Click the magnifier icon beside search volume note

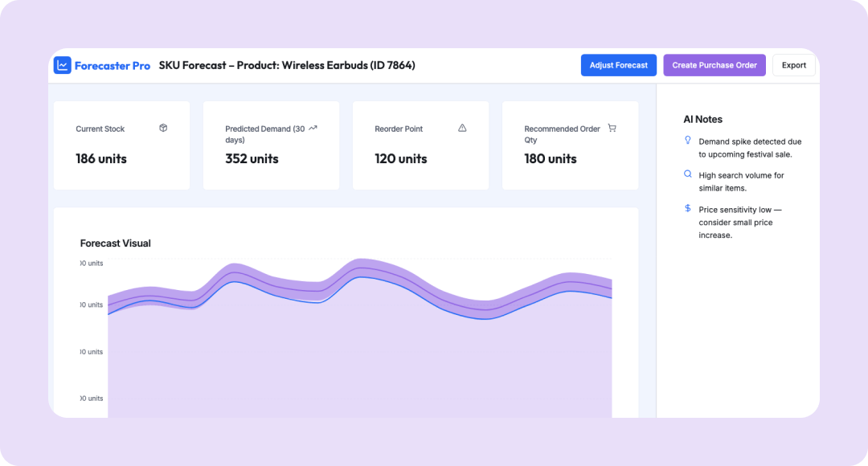pos(687,174)
